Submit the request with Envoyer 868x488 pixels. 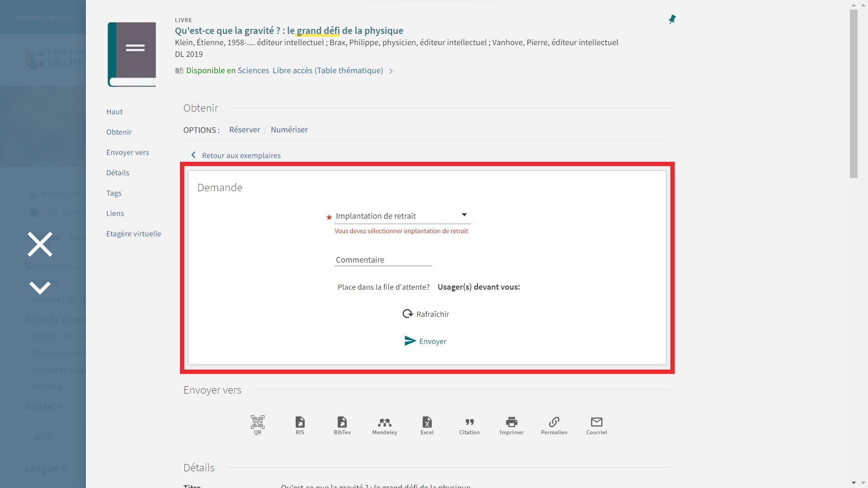tap(425, 341)
